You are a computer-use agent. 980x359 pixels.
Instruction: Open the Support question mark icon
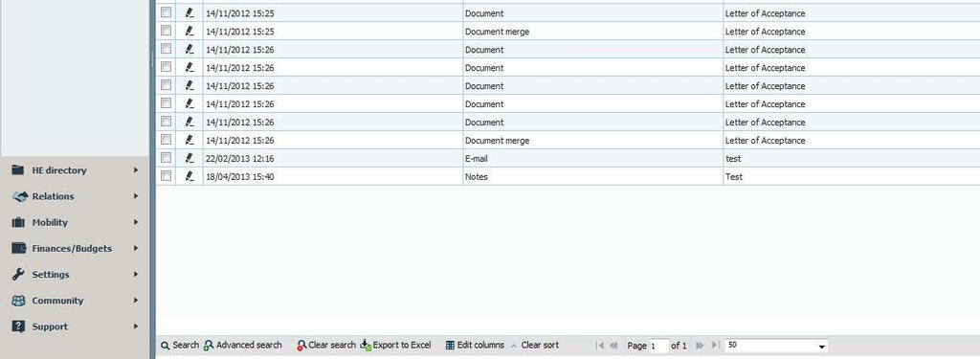coord(19,326)
